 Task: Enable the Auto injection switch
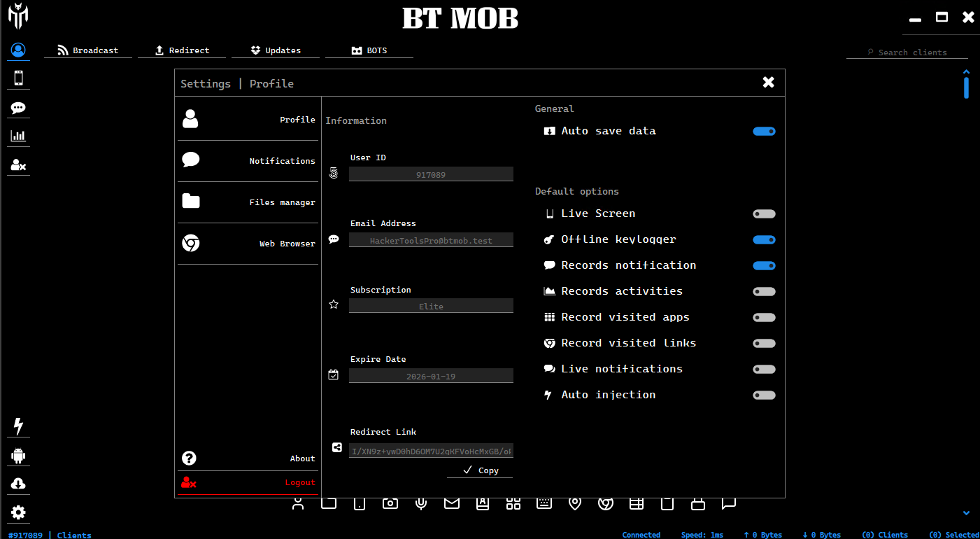click(764, 395)
